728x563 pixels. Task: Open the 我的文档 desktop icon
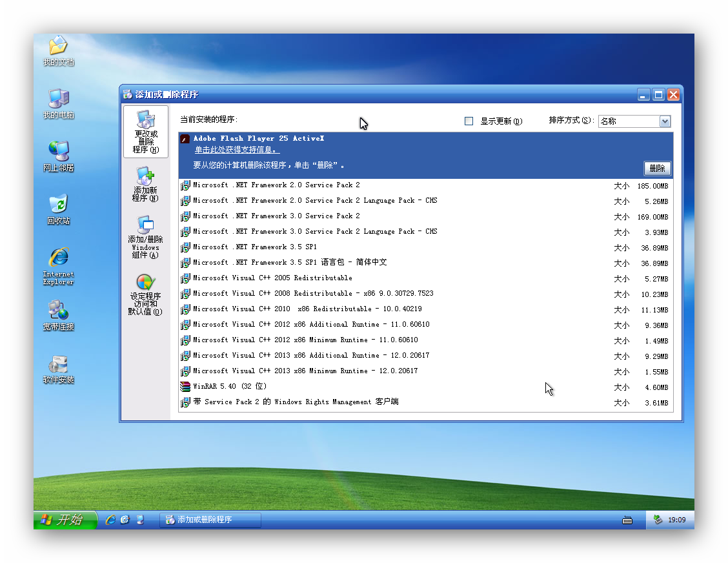(59, 50)
